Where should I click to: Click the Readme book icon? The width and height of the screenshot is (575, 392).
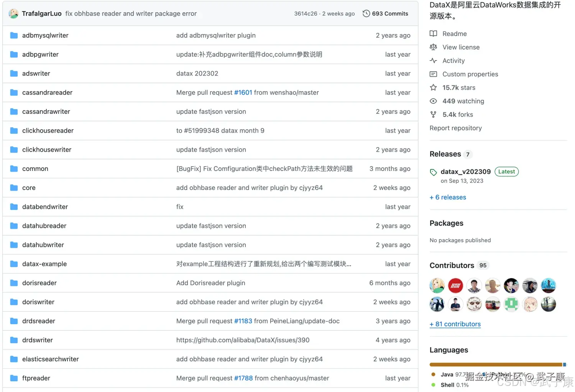(433, 34)
